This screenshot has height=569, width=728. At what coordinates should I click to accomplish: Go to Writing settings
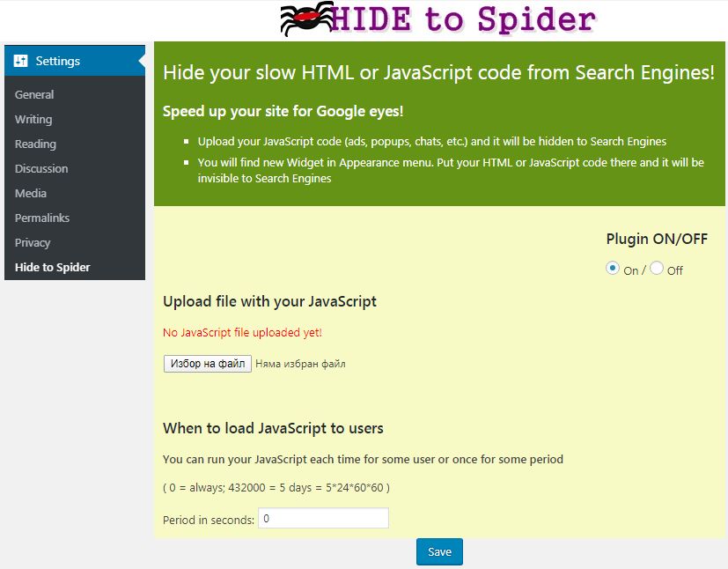tap(33, 120)
